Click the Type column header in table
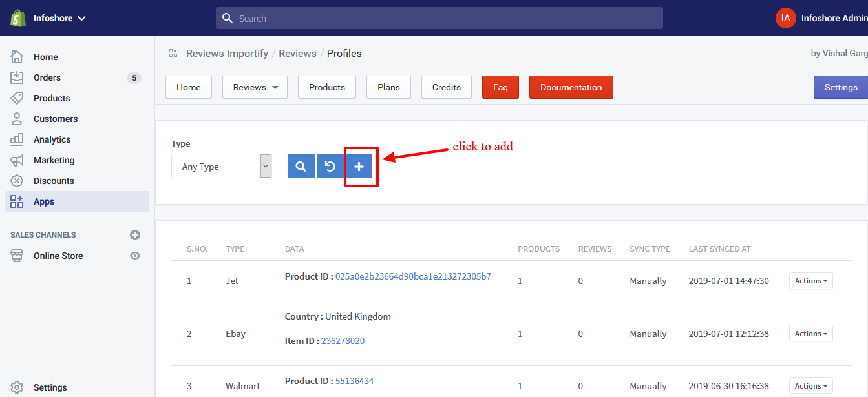 (235, 249)
